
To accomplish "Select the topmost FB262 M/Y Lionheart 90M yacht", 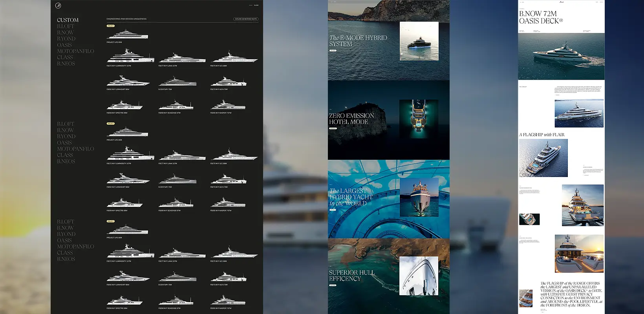I will [x=128, y=81].
